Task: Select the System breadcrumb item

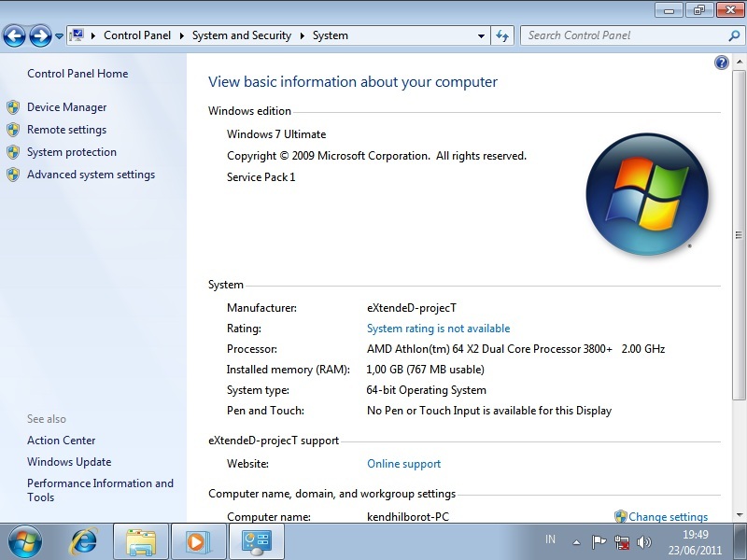Action: (x=331, y=35)
